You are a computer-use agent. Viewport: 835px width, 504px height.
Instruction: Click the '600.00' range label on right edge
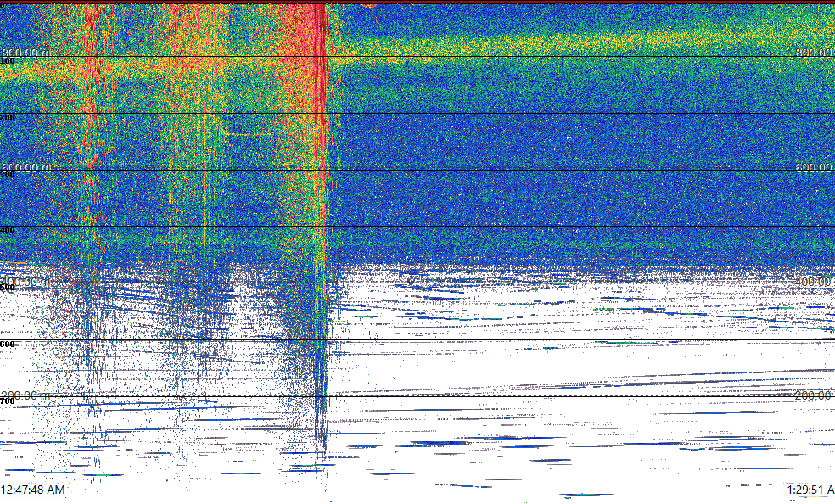point(815,167)
